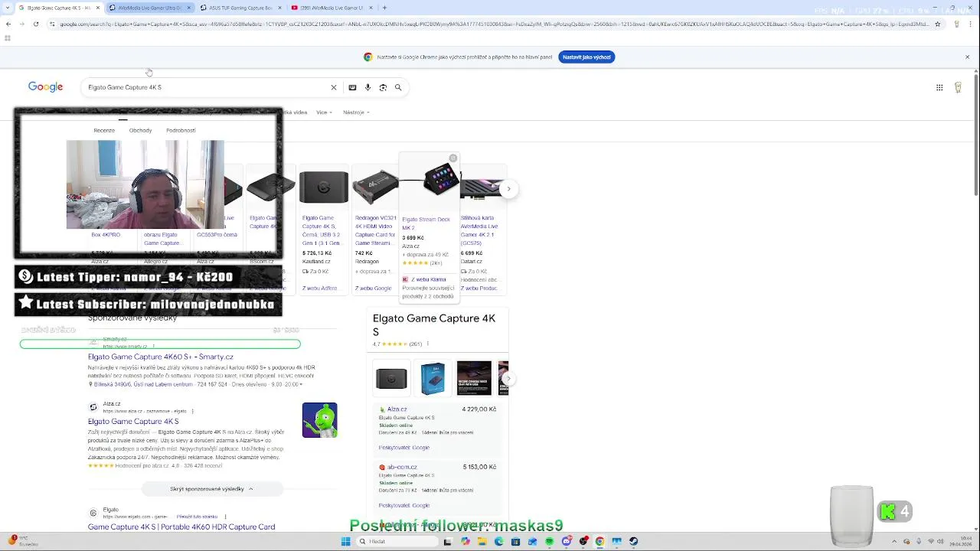The image size is (980, 551).
Task: Open Smarty.cz Elgato Game Capture 4K60 S+ link
Action: (161, 357)
